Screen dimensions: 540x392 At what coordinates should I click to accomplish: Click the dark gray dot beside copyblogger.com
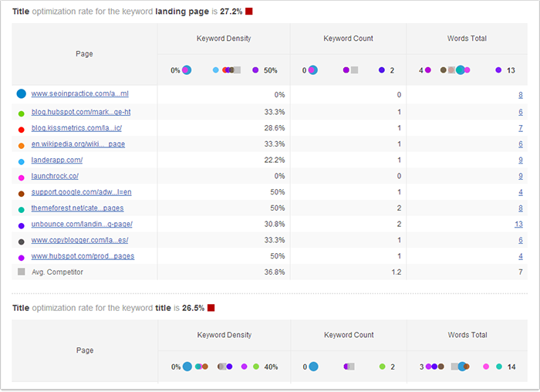(x=21, y=241)
